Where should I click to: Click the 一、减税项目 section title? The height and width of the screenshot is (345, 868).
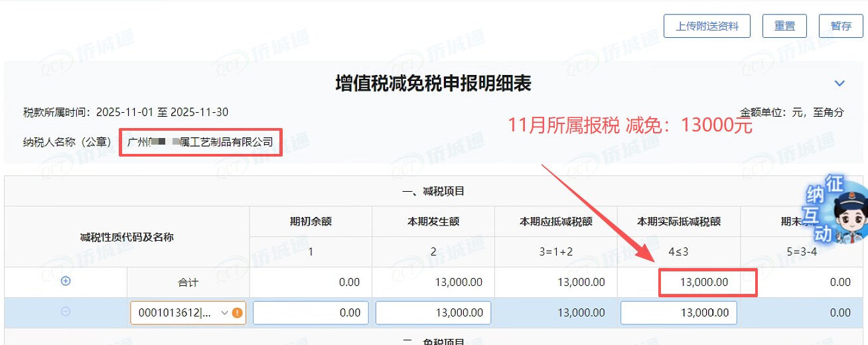(433, 191)
